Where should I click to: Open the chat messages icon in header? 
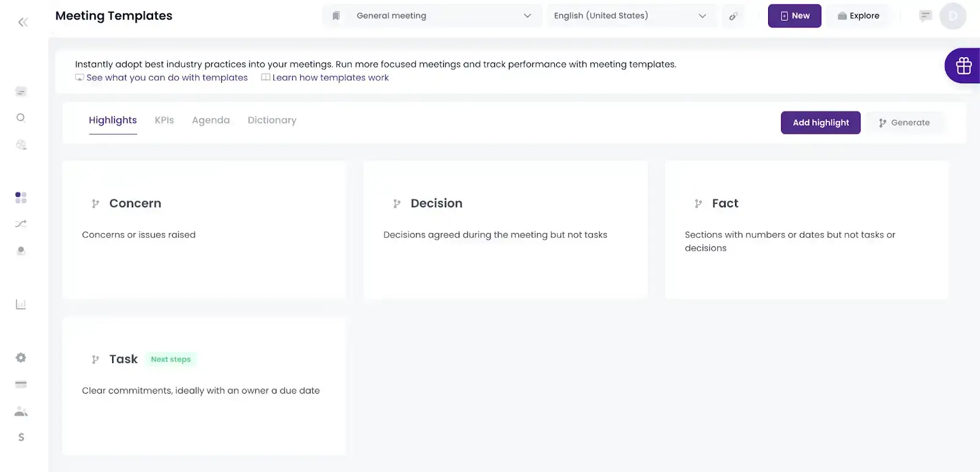tap(925, 16)
